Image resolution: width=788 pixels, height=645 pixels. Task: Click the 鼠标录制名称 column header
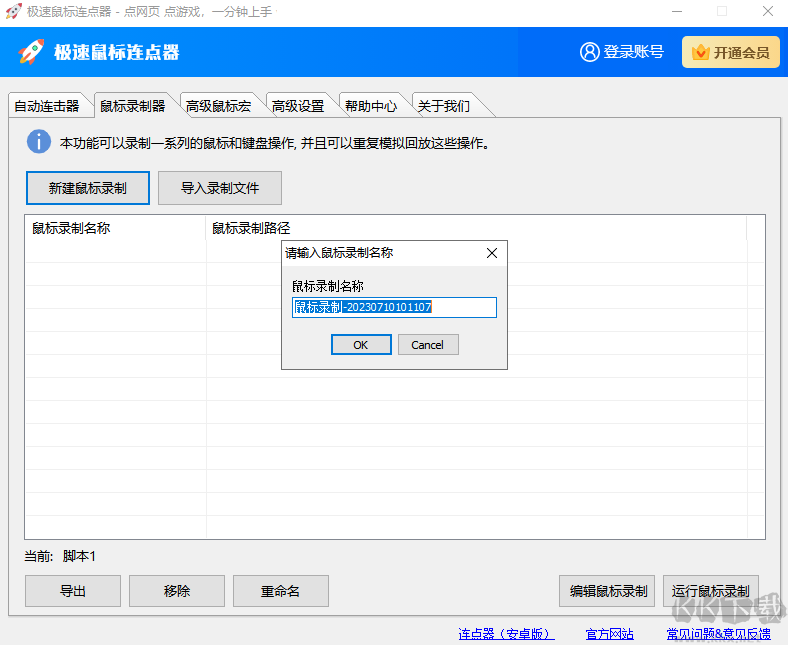(x=116, y=228)
